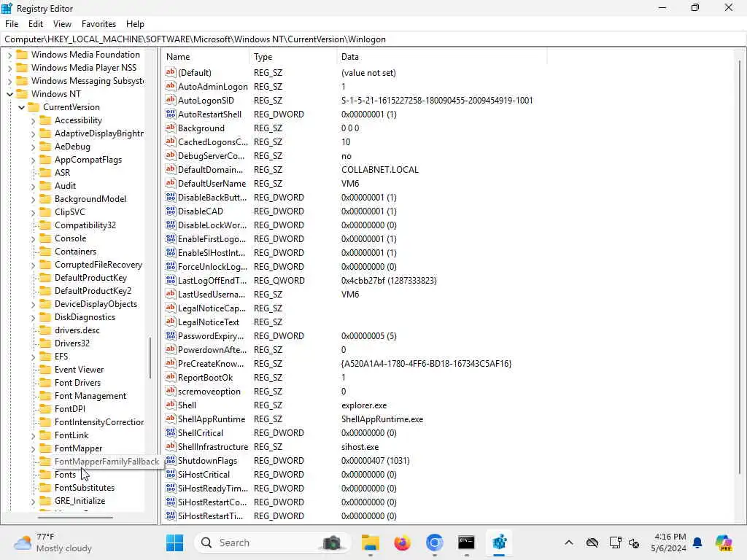
Task: Open the Edit menu
Action: click(x=36, y=24)
